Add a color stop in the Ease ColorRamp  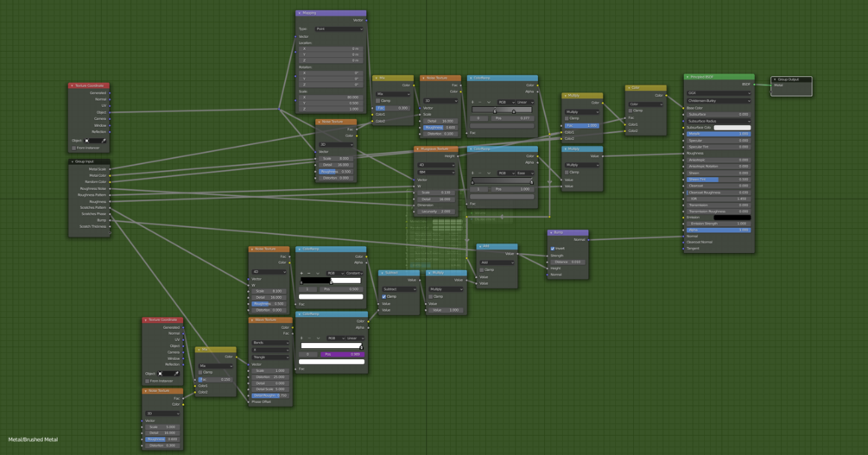click(472, 173)
